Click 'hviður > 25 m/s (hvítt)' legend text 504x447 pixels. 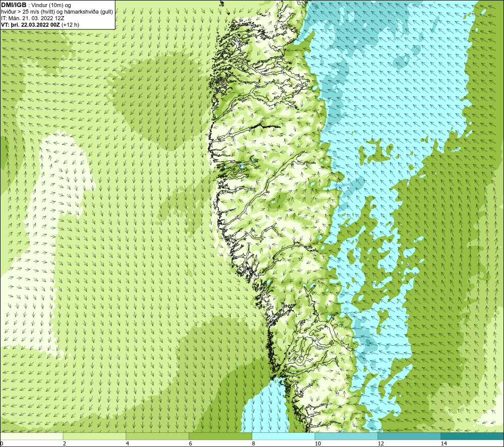(x=28, y=12)
